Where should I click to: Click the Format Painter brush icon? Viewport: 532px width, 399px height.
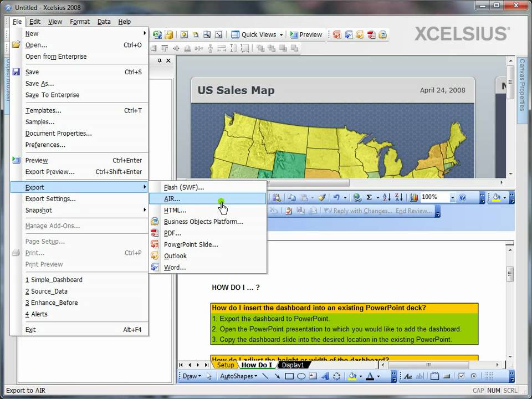coord(322,197)
